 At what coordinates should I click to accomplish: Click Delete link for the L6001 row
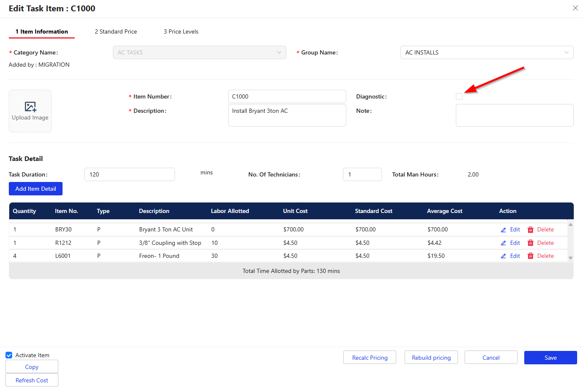545,256
